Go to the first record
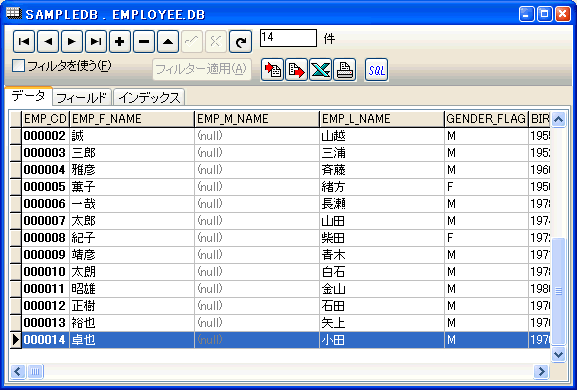The width and height of the screenshot is (577, 390). point(24,42)
